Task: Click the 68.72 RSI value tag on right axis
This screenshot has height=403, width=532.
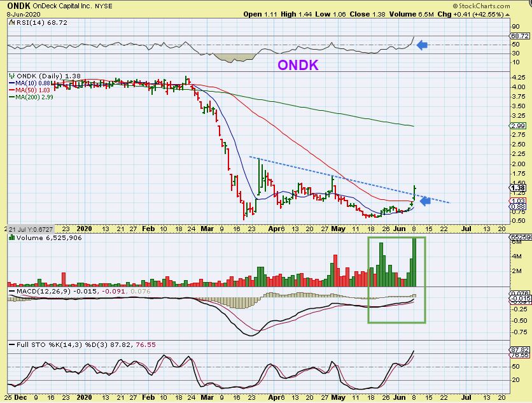Action: click(520, 36)
